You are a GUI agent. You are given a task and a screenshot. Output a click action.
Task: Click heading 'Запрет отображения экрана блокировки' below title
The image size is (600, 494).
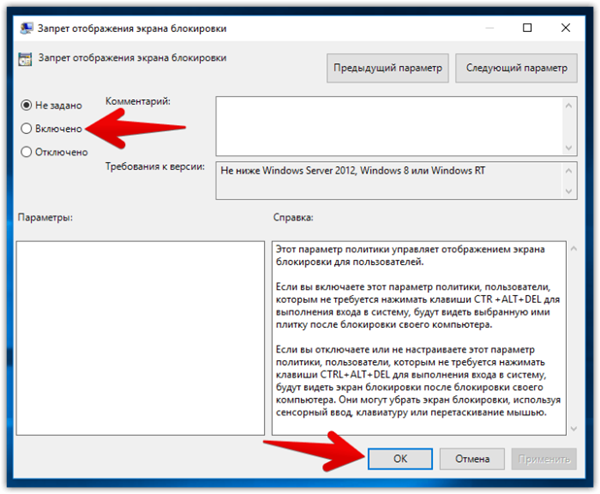[x=132, y=58]
